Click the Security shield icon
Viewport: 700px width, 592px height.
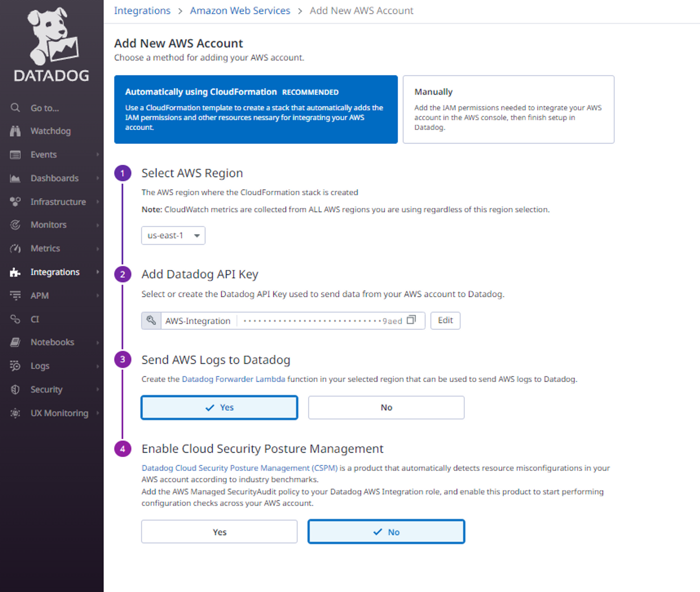coord(15,390)
